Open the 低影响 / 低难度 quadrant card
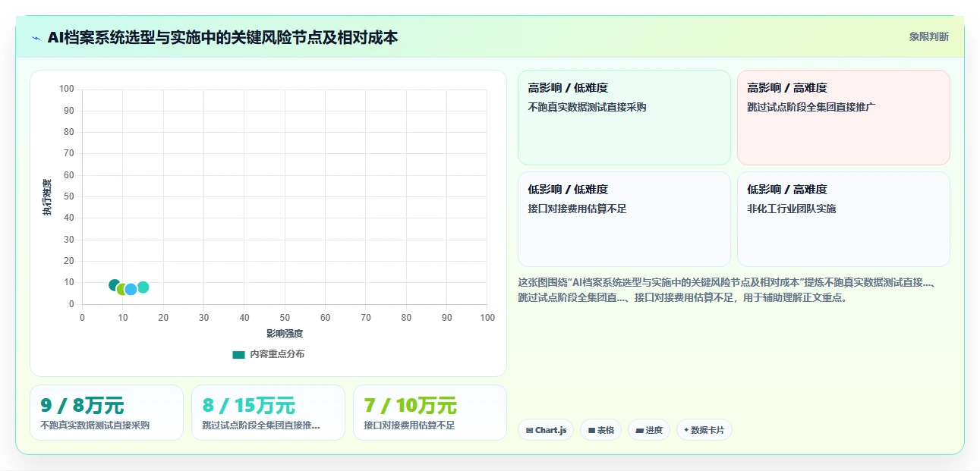This screenshot has width=980, height=471. point(624,219)
